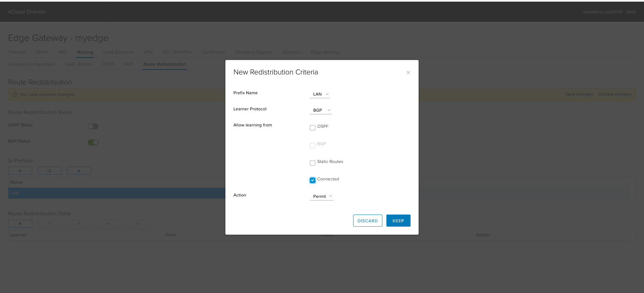The width and height of the screenshot is (644, 293).
Task: Uncheck the Connected checkbox
Action: tap(313, 180)
